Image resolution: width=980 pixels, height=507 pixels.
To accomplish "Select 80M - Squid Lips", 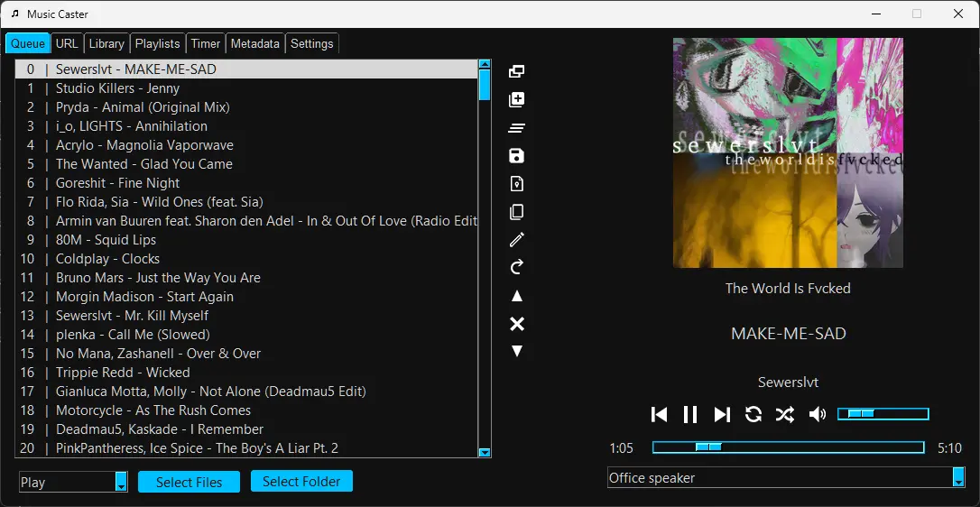I will click(x=246, y=240).
